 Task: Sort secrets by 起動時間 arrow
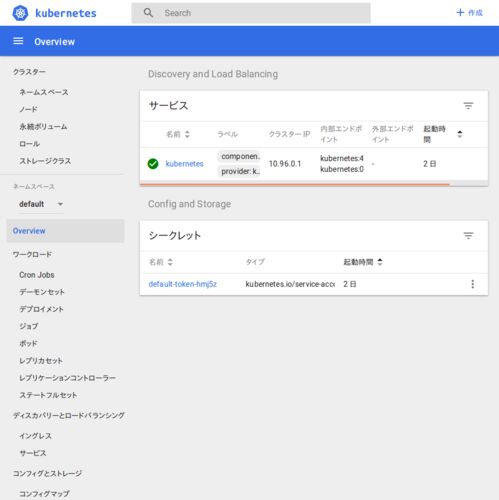coord(380,262)
